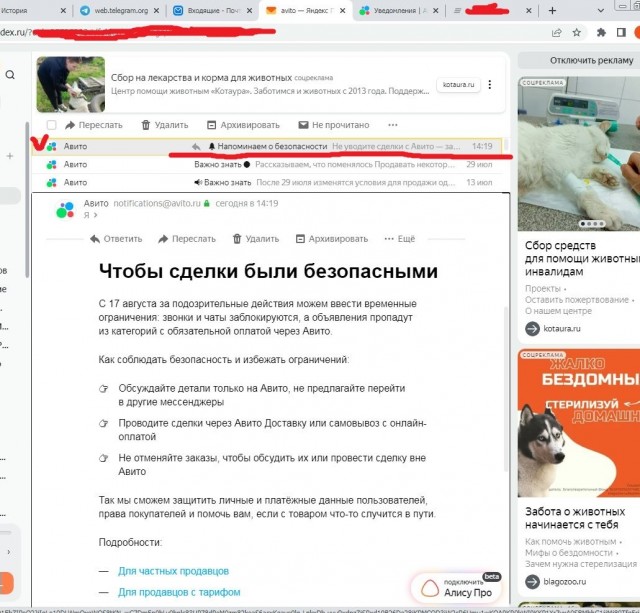This screenshot has width=640, height=613.
Task: Click the подключить Алису Про button
Action: (456, 588)
